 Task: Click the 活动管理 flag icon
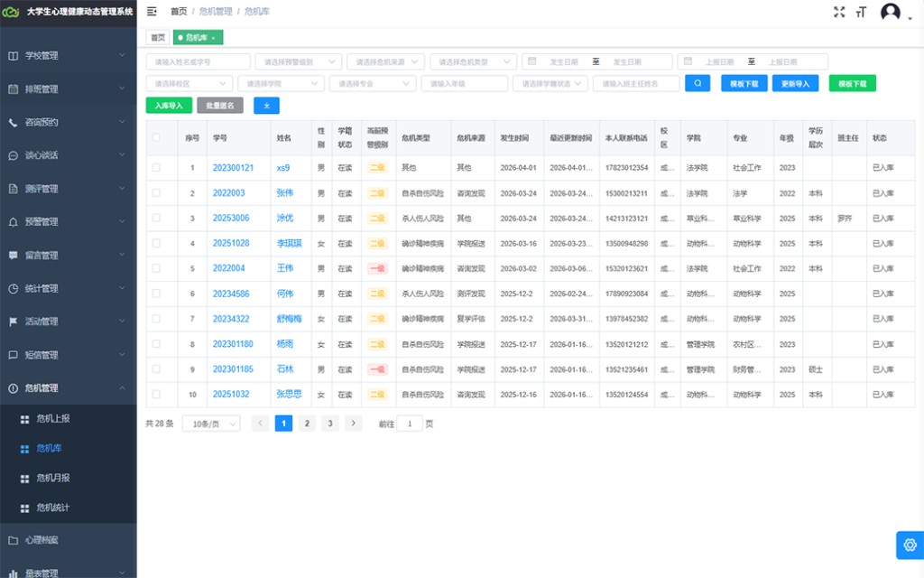pyautogui.click(x=13, y=322)
